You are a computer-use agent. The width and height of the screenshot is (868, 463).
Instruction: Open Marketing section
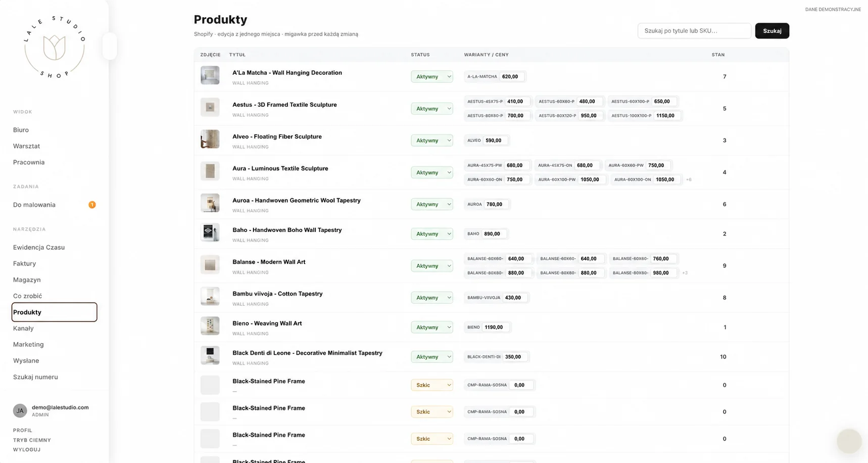[x=28, y=344]
